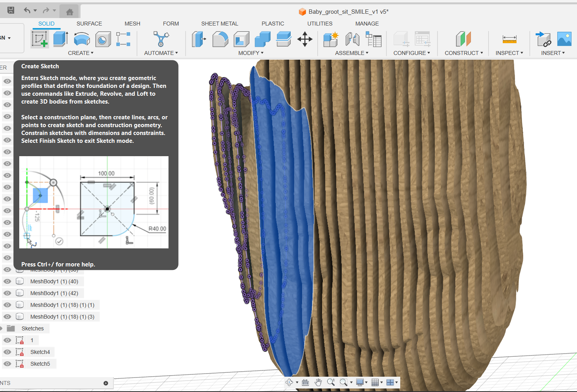Select the Hole tool

103,39
